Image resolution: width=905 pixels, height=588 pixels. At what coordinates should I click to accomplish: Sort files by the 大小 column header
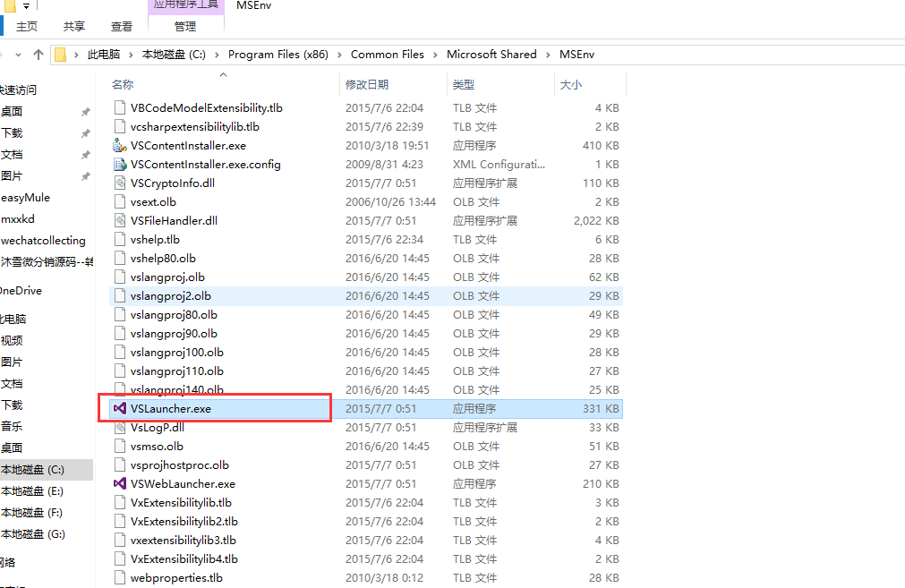pyautogui.click(x=590, y=85)
